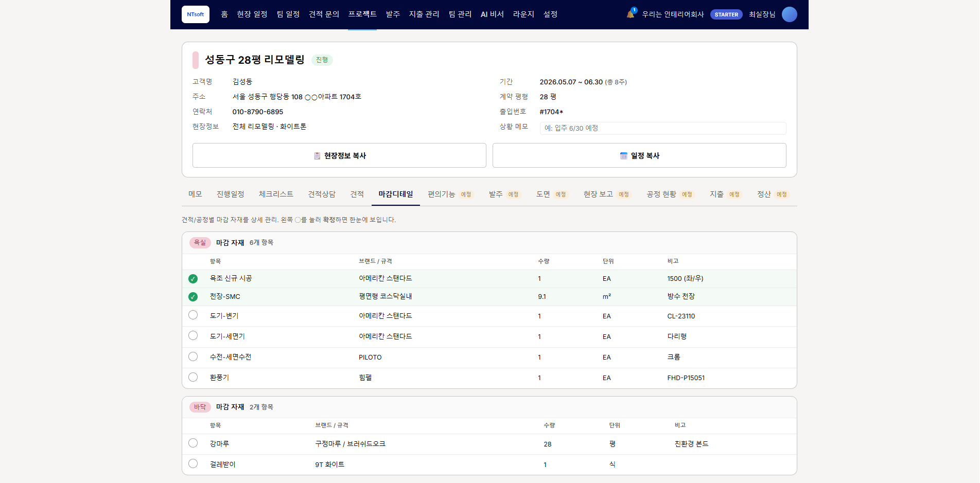Click the 일정 복사 button
Image resolution: width=980 pixels, height=483 pixels.
click(x=639, y=155)
